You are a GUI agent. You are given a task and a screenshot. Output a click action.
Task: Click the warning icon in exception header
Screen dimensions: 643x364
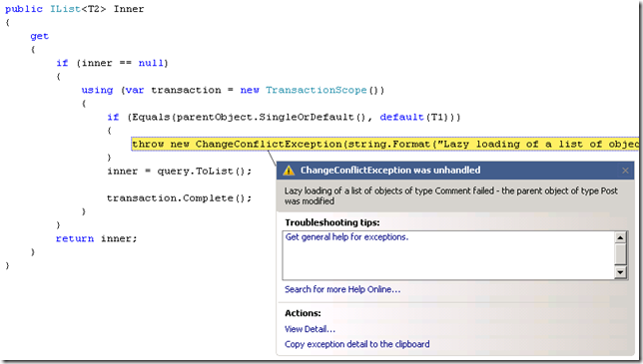[289, 171]
